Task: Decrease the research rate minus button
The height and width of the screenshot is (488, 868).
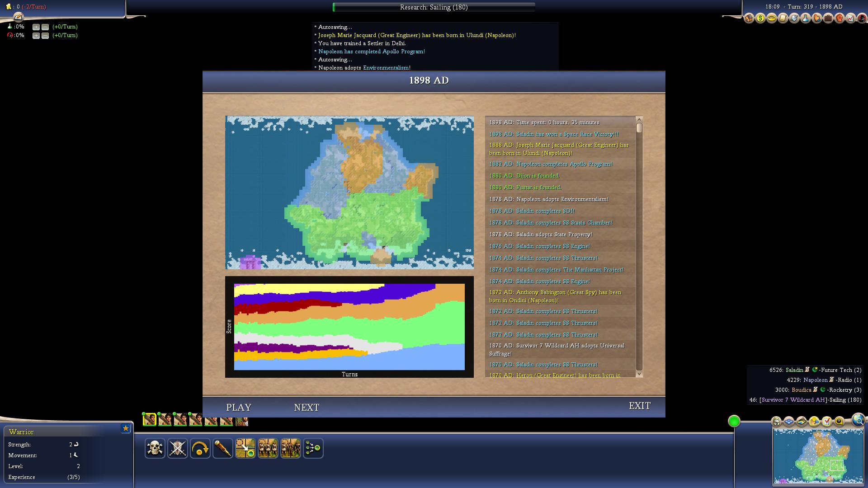Action: (x=45, y=27)
